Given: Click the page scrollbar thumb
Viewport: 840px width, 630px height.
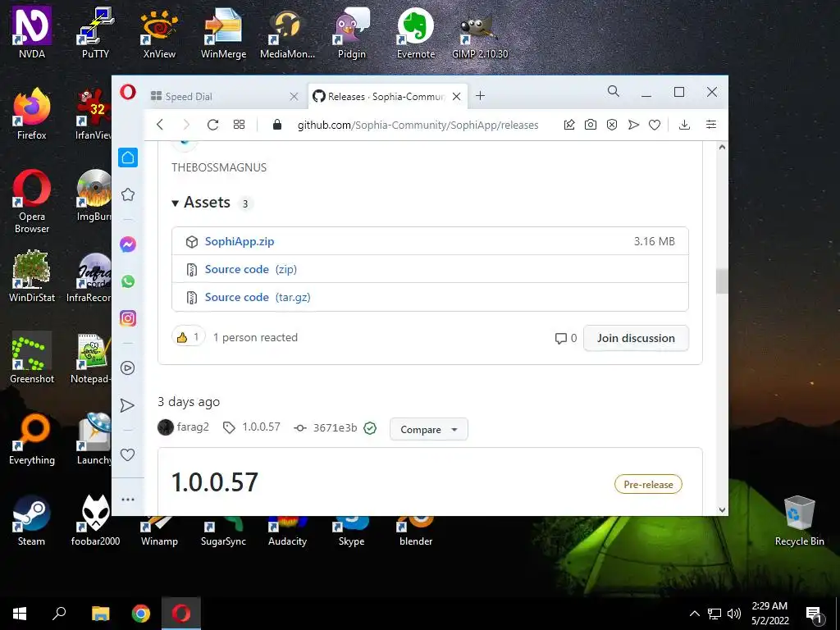Looking at the screenshot, I should pos(722,281).
